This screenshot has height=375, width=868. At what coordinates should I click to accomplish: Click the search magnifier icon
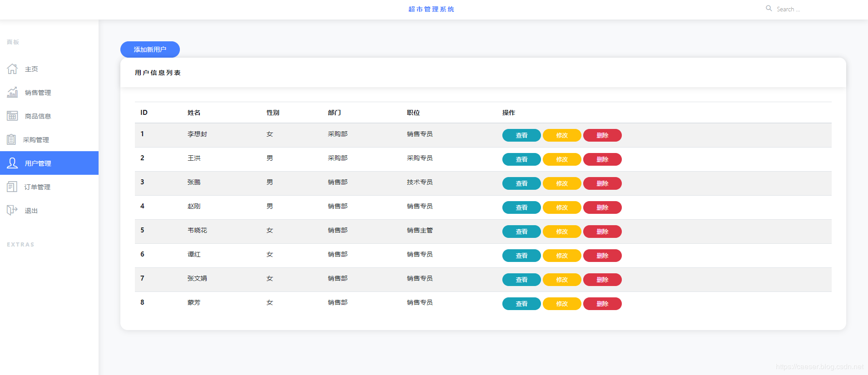[x=769, y=8]
